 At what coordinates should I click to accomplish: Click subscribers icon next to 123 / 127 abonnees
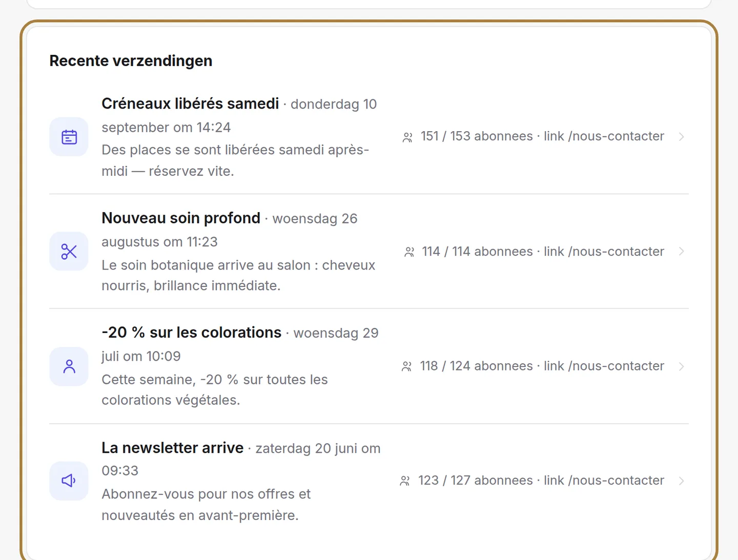[x=405, y=481]
